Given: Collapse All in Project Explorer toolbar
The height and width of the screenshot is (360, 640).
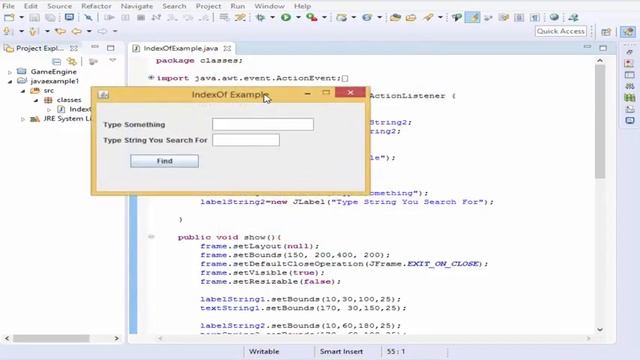Looking at the screenshot, I should coord(56,62).
